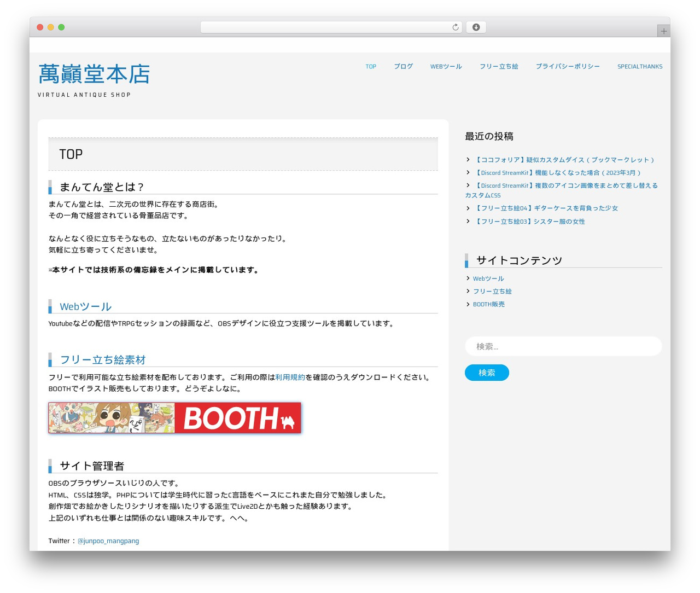Open the フリー立ち絵素材 heading link
The image size is (700, 593).
pyautogui.click(x=103, y=360)
